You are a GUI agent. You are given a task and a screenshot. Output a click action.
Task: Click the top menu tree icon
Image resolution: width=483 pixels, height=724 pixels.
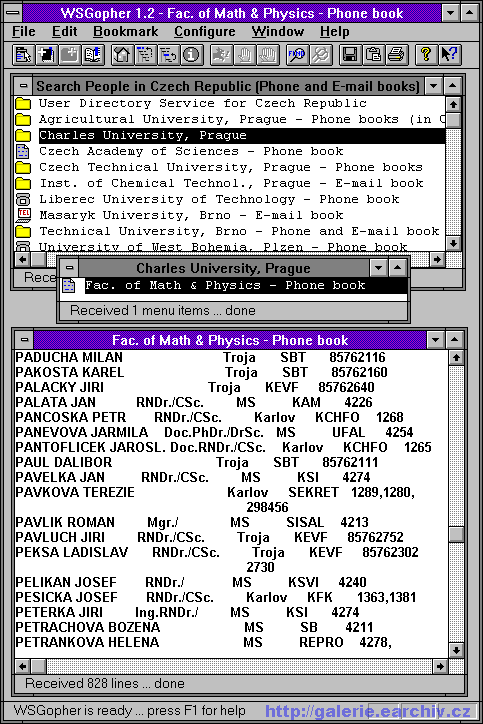(145, 55)
